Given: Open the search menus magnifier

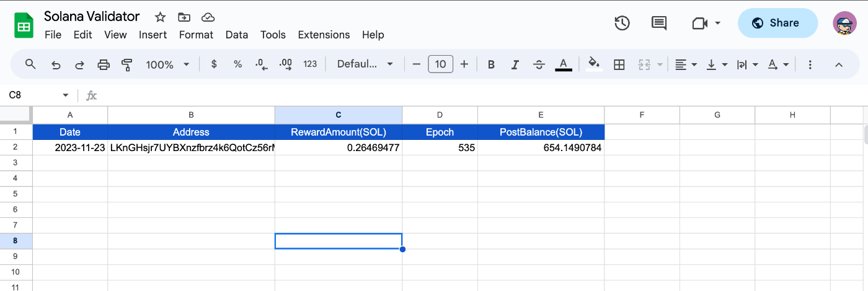Looking at the screenshot, I should pos(30,64).
